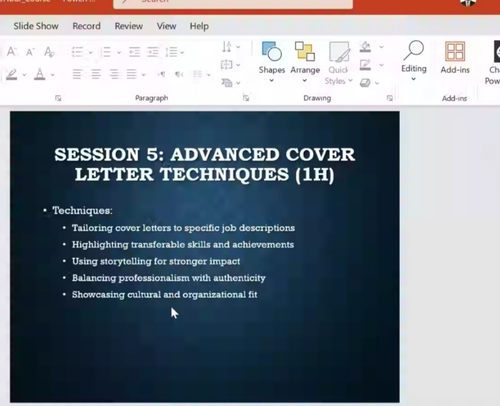Viewport: 500px width, 406px height.
Task: Justify the paragraph text
Action: click(x=132, y=74)
